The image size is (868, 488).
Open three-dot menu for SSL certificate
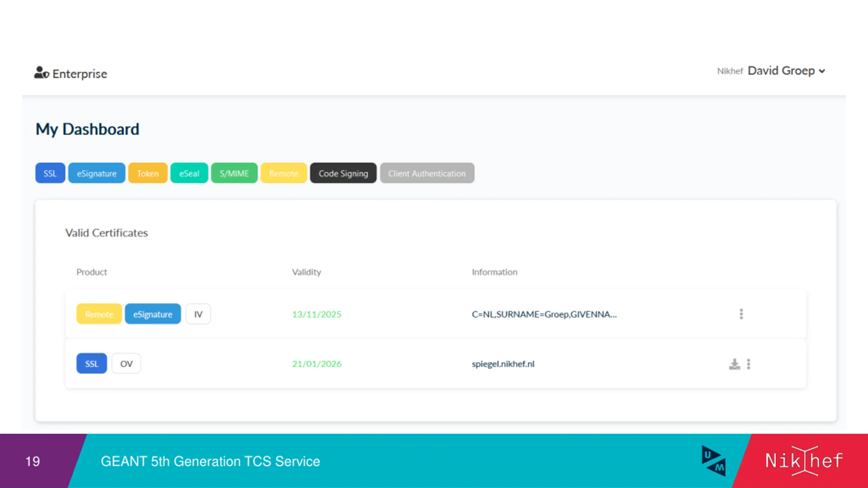pos(749,364)
